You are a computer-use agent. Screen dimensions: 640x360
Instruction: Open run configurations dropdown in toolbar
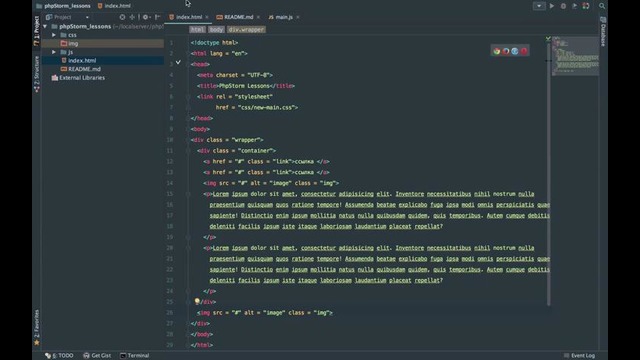539,6
